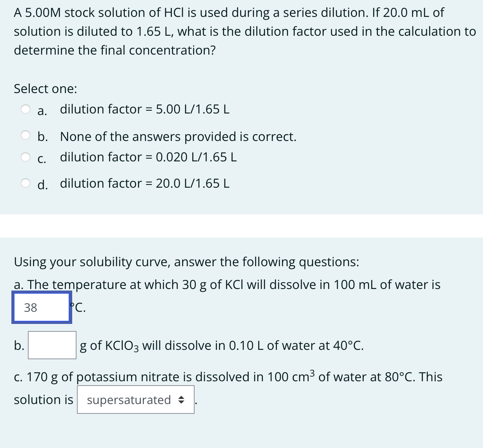Click 'Using your solubility curve' instruction line
The width and height of the screenshot is (483, 448).
click(186, 262)
